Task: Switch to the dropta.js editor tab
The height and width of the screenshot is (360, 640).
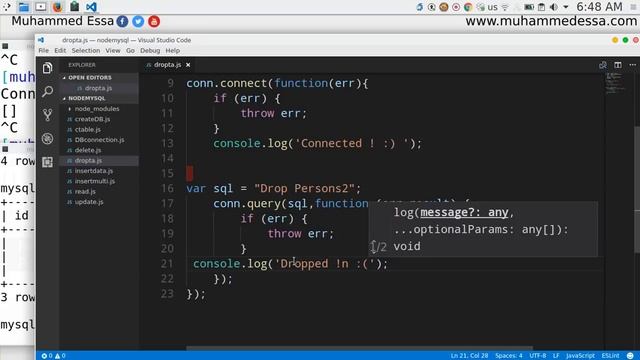Action: pyautogui.click(x=167, y=65)
